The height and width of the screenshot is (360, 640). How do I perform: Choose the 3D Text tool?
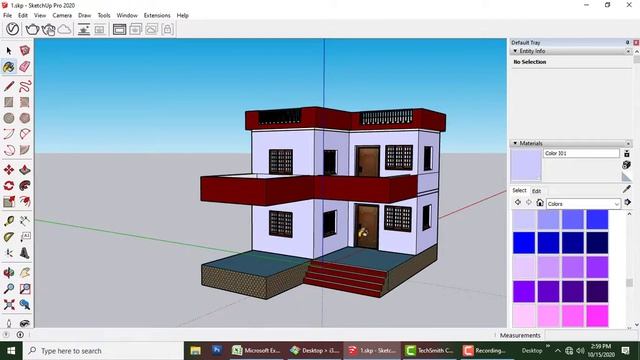[x=25, y=253]
